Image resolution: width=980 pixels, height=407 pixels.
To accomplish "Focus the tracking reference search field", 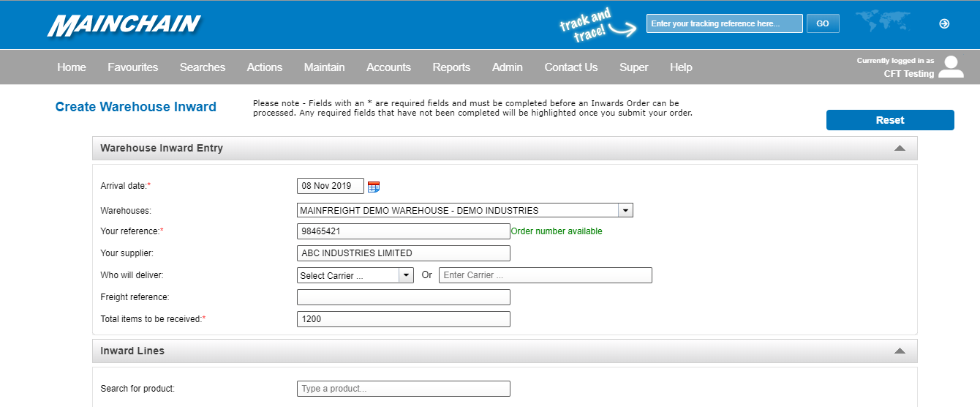I will [x=725, y=23].
